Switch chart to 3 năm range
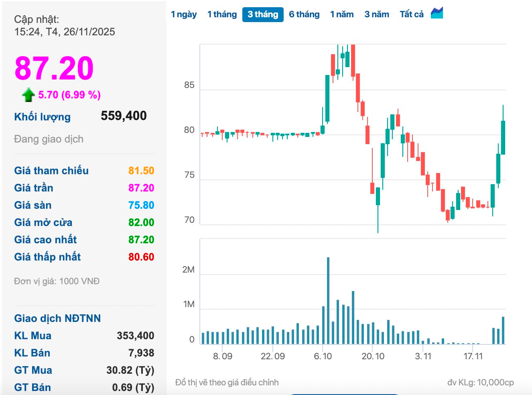 click(377, 14)
